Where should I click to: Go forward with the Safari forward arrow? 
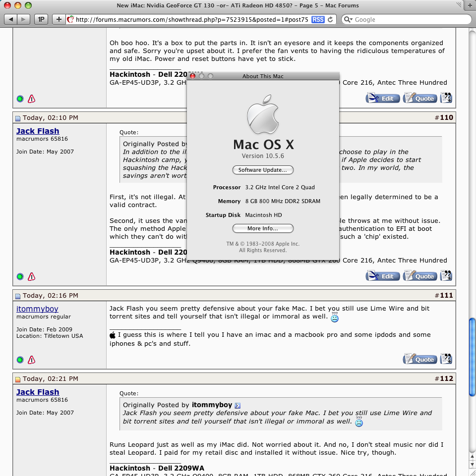(23, 19)
